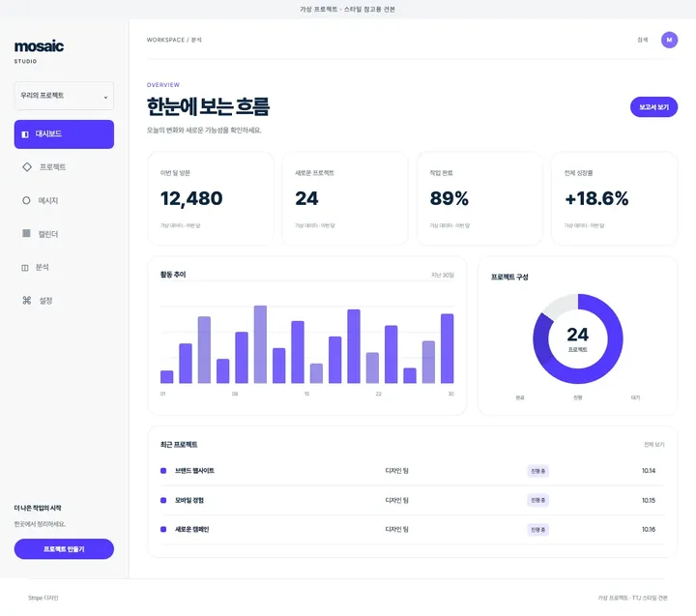The image size is (696, 616).
Task: Click 디자인 팀 in the 모바일 경험 row
Action: click(397, 500)
